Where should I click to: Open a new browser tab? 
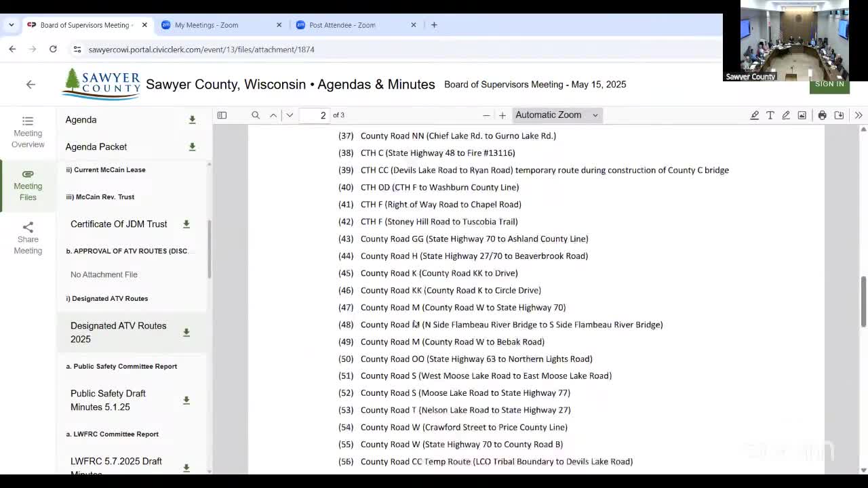pyautogui.click(x=434, y=25)
